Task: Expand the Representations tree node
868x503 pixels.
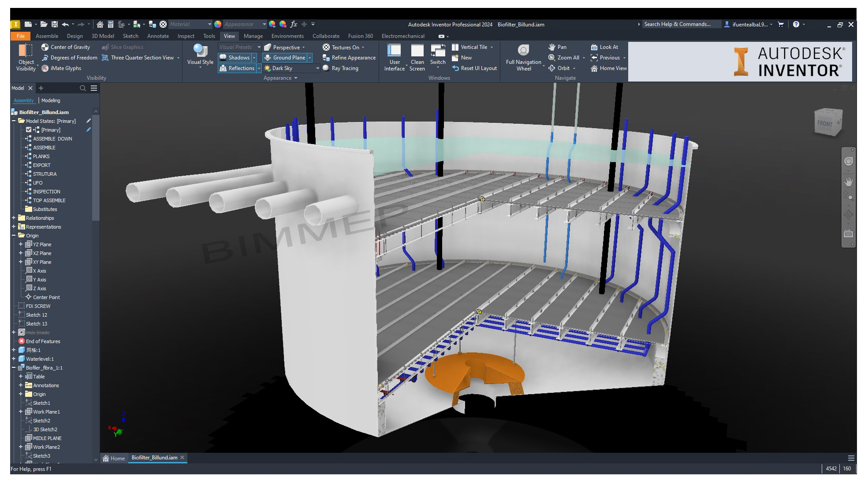Action: point(14,227)
